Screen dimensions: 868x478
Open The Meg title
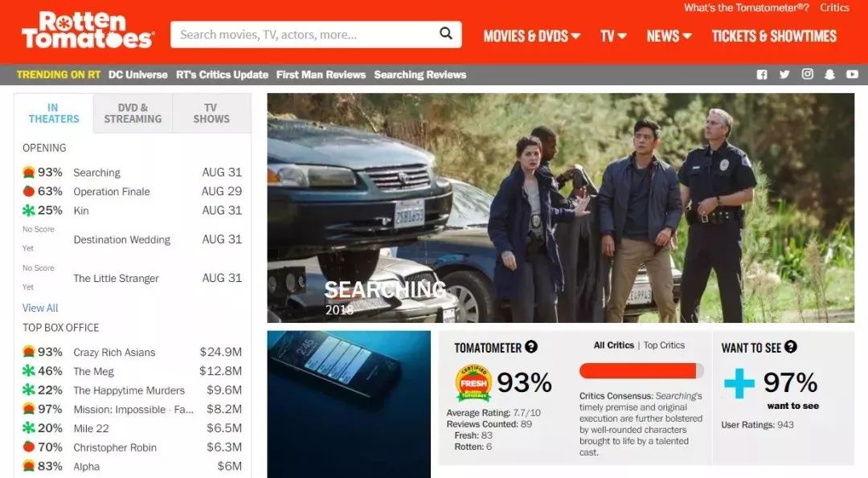(x=93, y=371)
